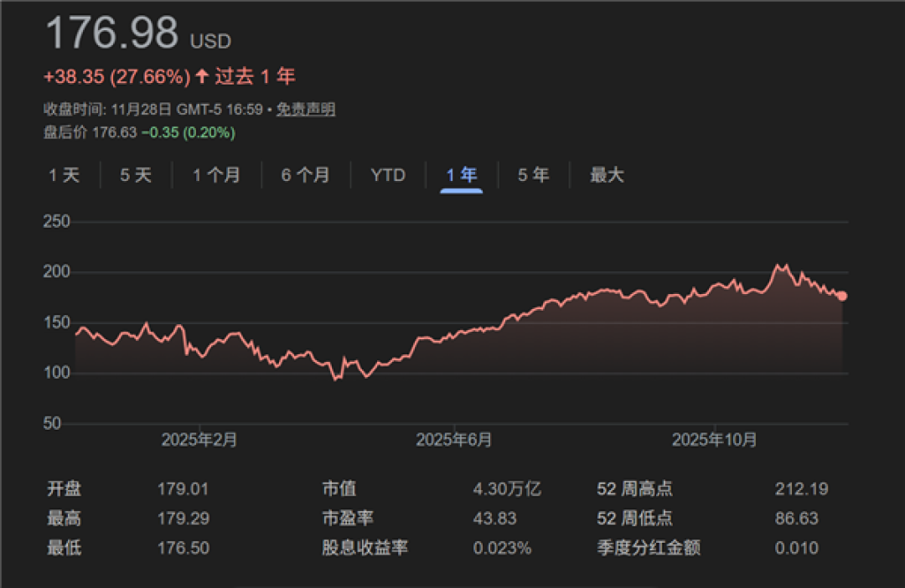Click the 收盘时间 11月28日 timestamp text

point(153,109)
